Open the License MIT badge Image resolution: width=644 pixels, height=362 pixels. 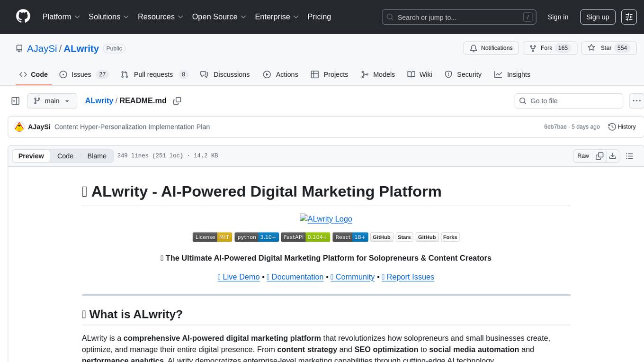[x=212, y=237]
